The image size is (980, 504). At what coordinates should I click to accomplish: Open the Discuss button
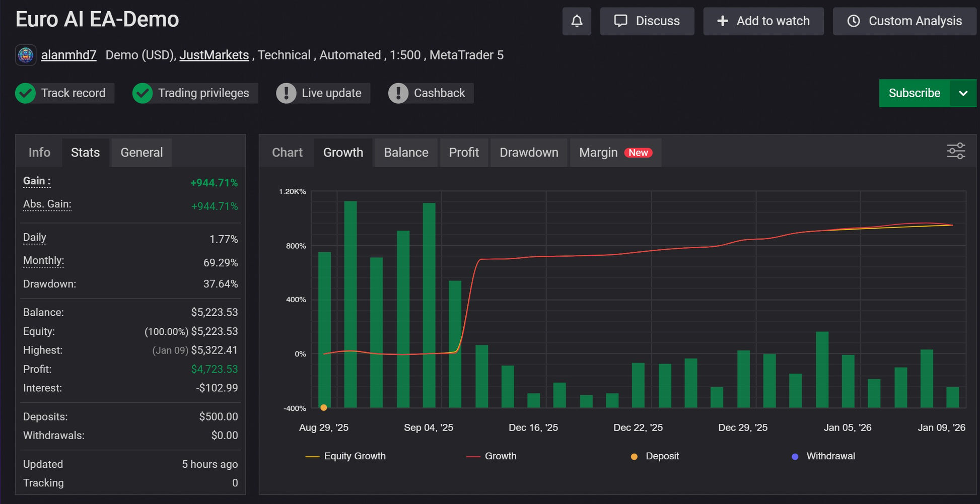[647, 21]
